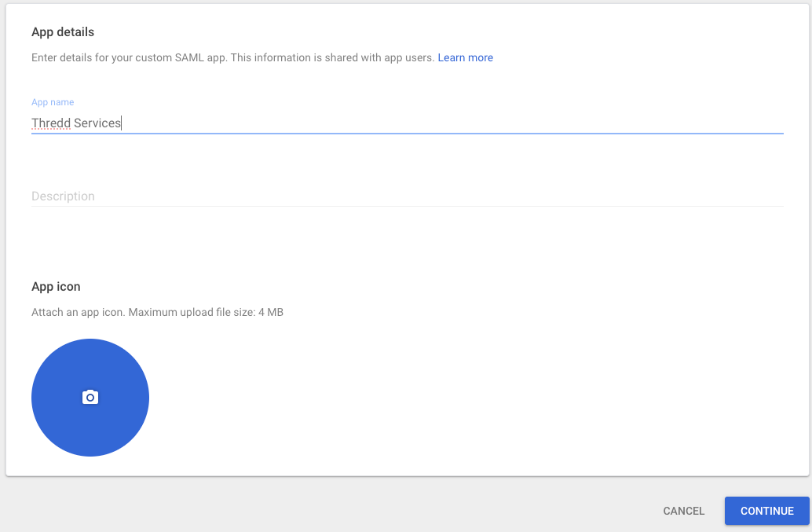Select the App icon heading text
The height and width of the screenshot is (532, 812).
(x=56, y=287)
